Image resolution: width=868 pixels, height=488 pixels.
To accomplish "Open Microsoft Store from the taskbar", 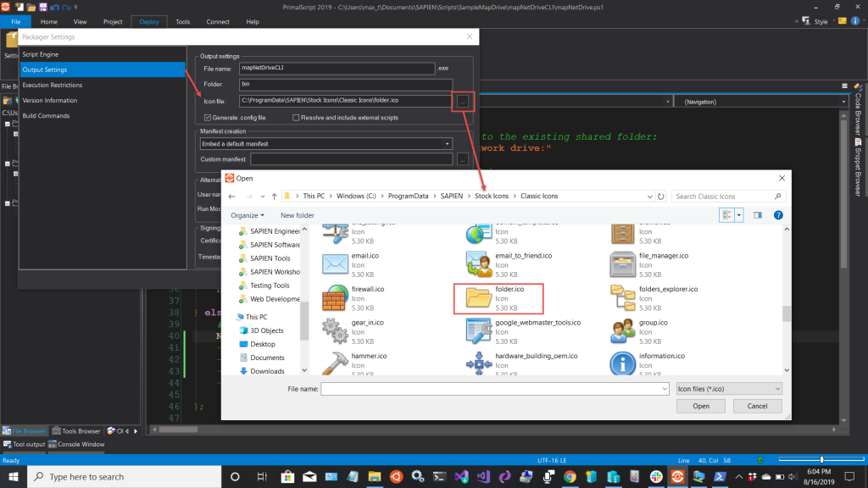I will click(x=287, y=476).
